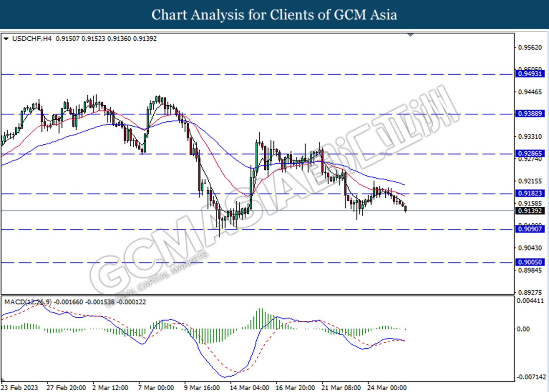549x392 pixels.
Task: Click the 23 Feb 2023 date label
Action: (x=20, y=388)
